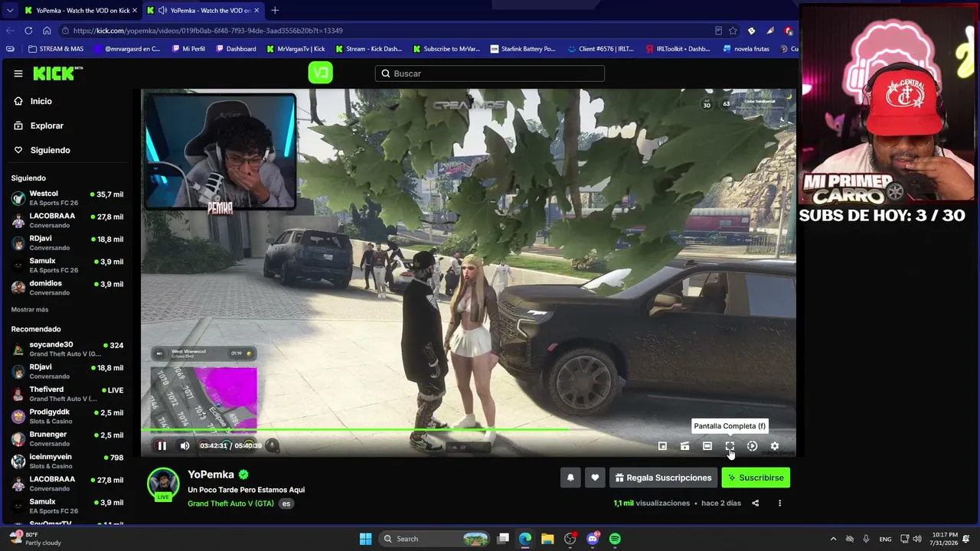
Task: Click the YoPemka channel avatar
Action: coord(163,484)
